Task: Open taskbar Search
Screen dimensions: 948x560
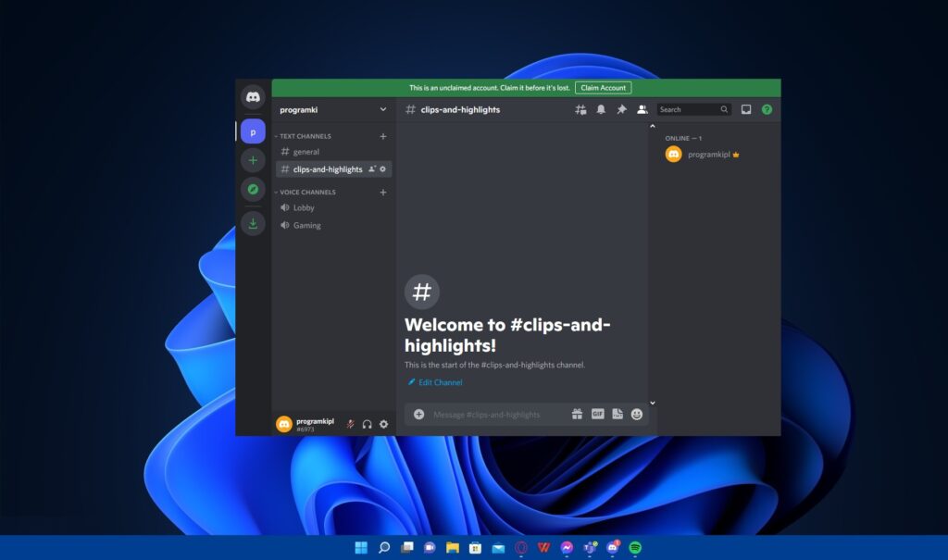Action: 384,547
